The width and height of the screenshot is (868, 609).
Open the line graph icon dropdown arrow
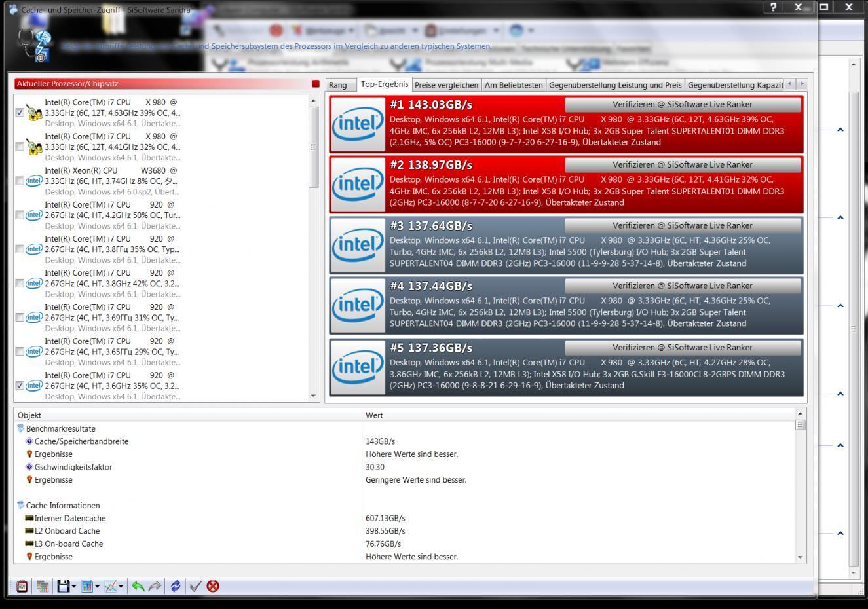tap(121, 587)
